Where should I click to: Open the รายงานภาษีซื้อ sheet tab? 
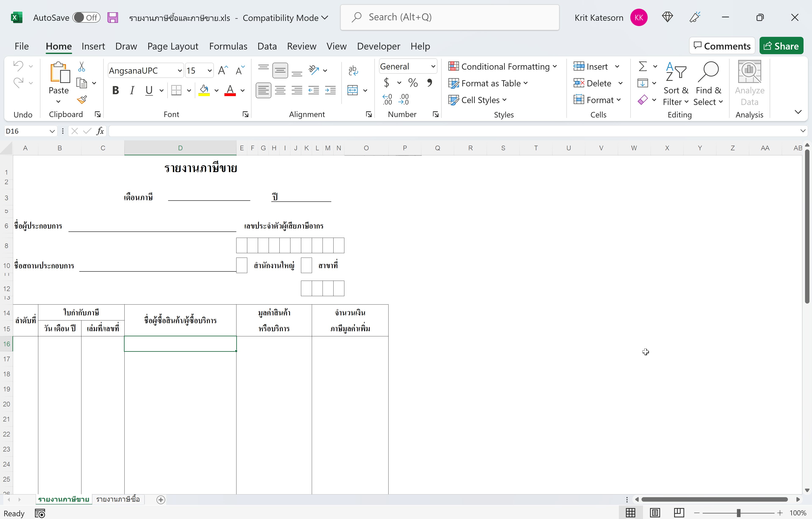tap(118, 499)
